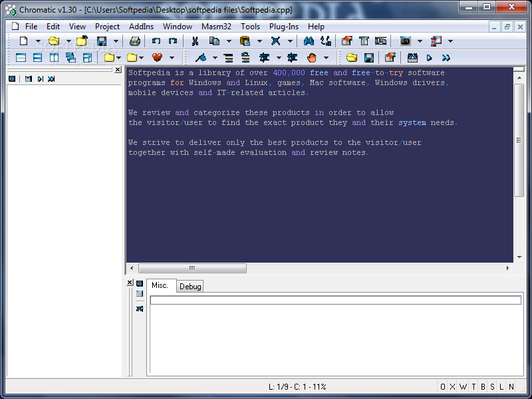Click the hourglass window icon
Screen dimensions: 532x399
pyautogui.click(x=436, y=41)
